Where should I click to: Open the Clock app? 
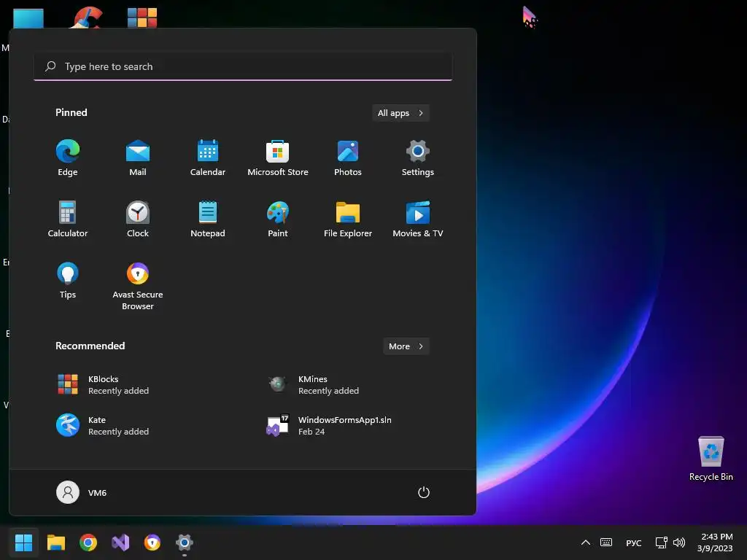138,219
